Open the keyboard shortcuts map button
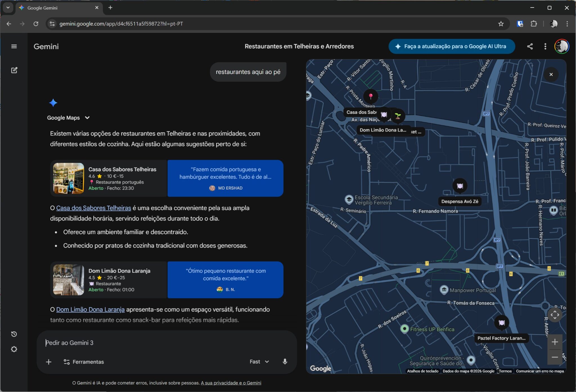Screen dimensions: 576x392 pyautogui.click(x=422, y=371)
